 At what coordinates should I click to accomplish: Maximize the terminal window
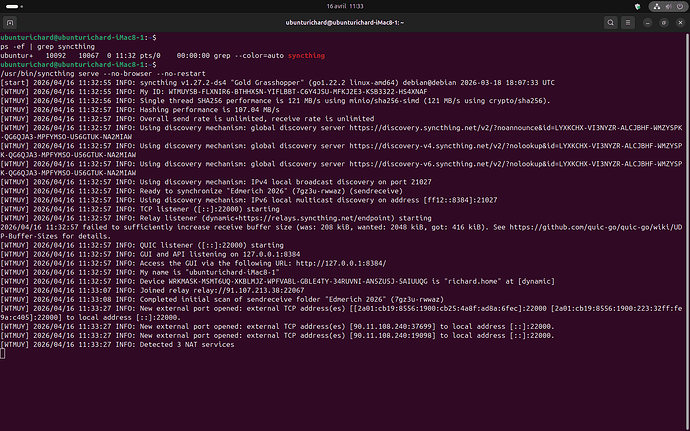click(664, 22)
